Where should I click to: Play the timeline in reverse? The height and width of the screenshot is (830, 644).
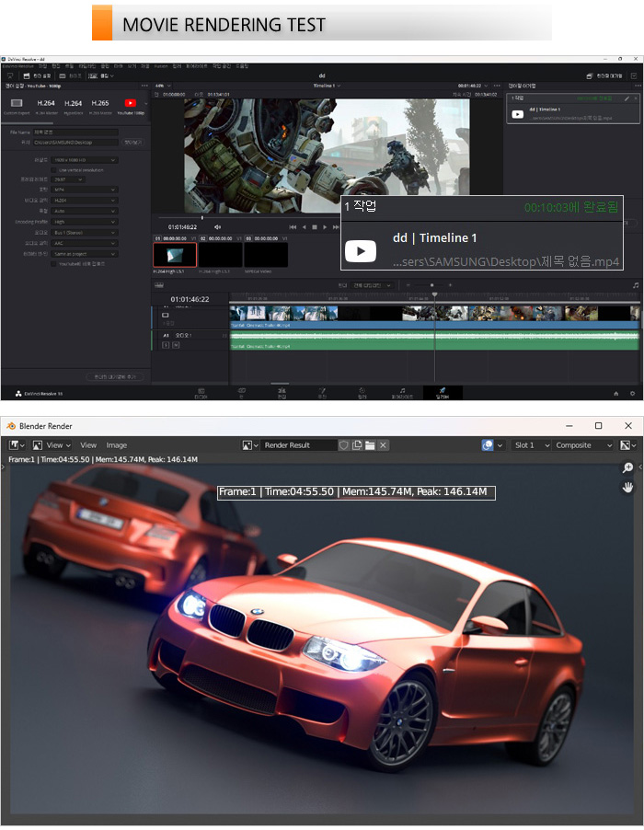pyautogui.click(x=304, y=227)
